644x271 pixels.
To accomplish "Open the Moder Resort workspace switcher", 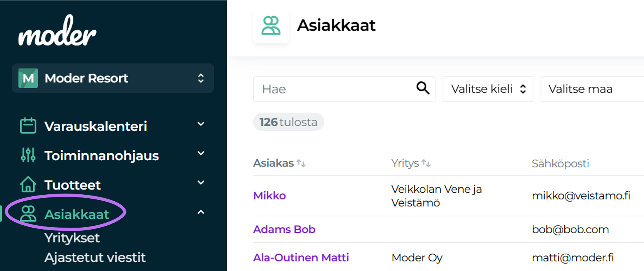I will [x=201, y=78].
